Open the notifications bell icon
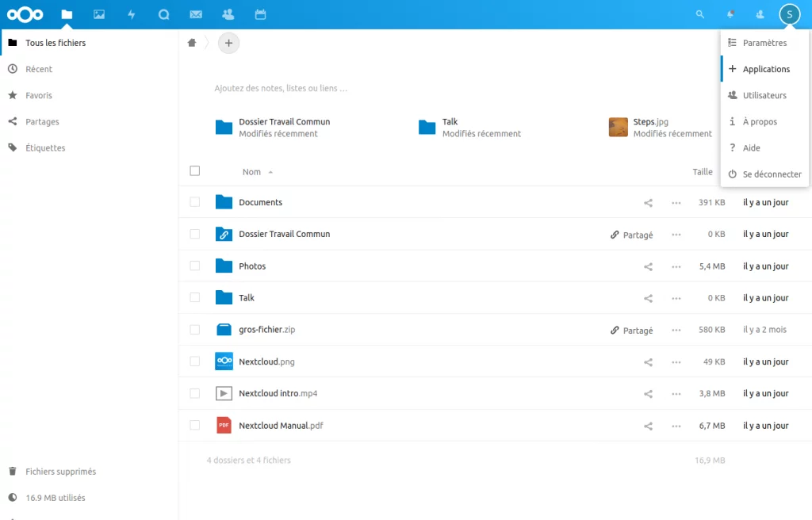Screen dimensions: 812x520 [x=730, y=14]
